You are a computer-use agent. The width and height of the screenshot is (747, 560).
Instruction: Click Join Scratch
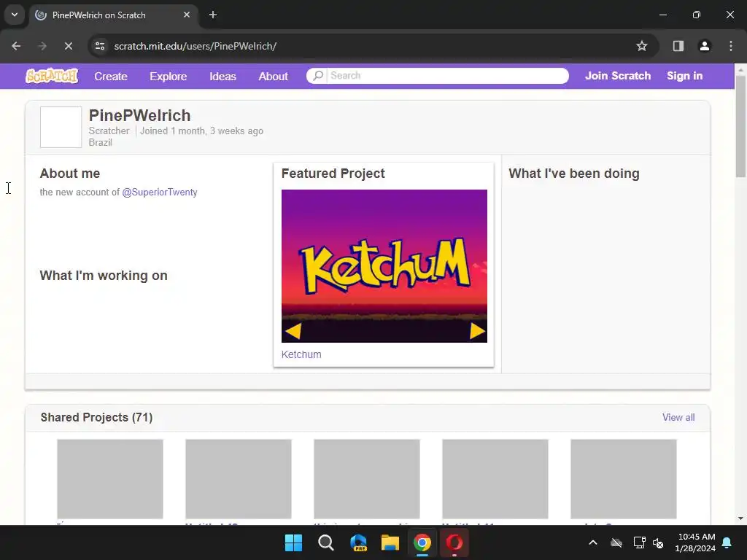[618, 76]
